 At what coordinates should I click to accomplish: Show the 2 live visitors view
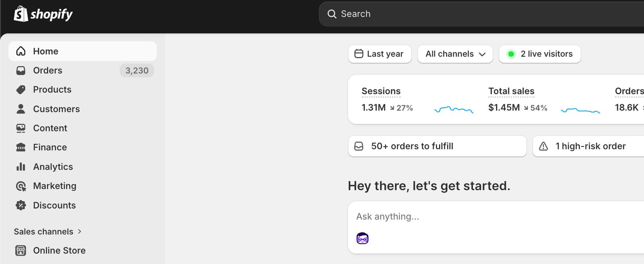[x=540, y=54]
